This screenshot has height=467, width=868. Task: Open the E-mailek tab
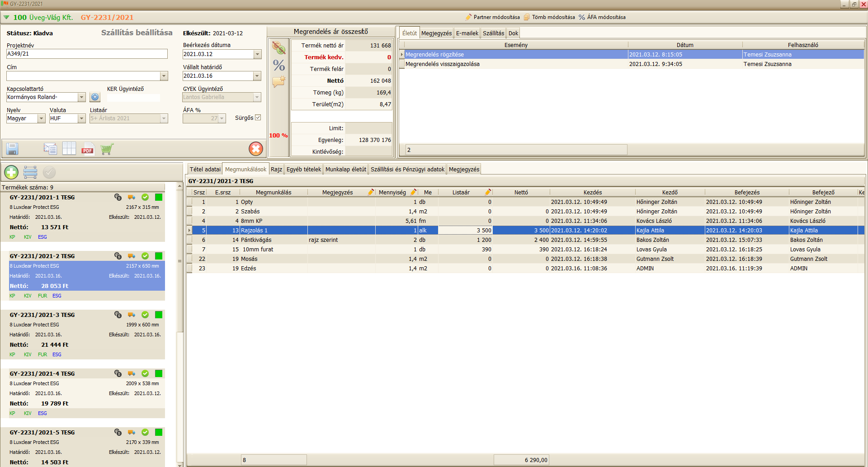[x=467, y=33]
